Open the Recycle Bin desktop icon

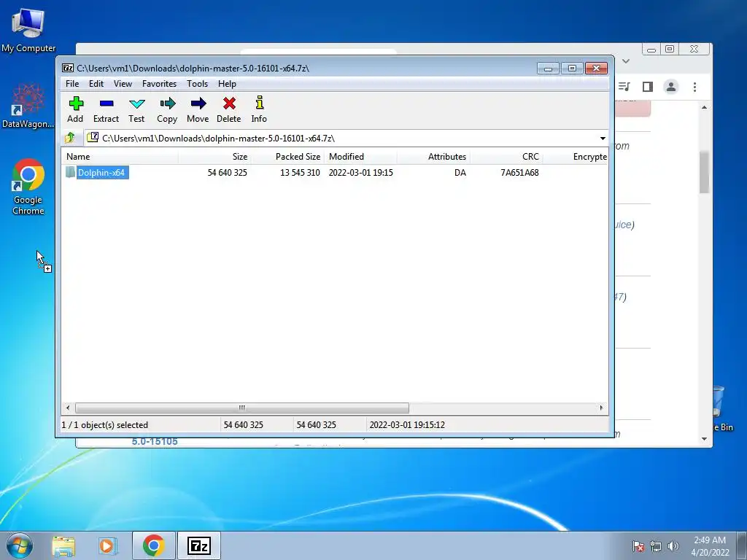(x=723, y=410)
